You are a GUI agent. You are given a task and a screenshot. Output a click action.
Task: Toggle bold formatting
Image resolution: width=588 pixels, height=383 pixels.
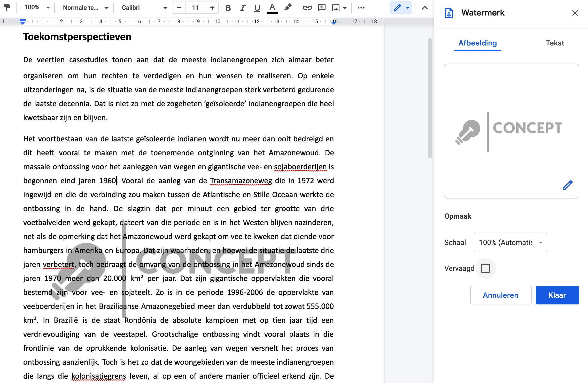click(x=228, y=8)
